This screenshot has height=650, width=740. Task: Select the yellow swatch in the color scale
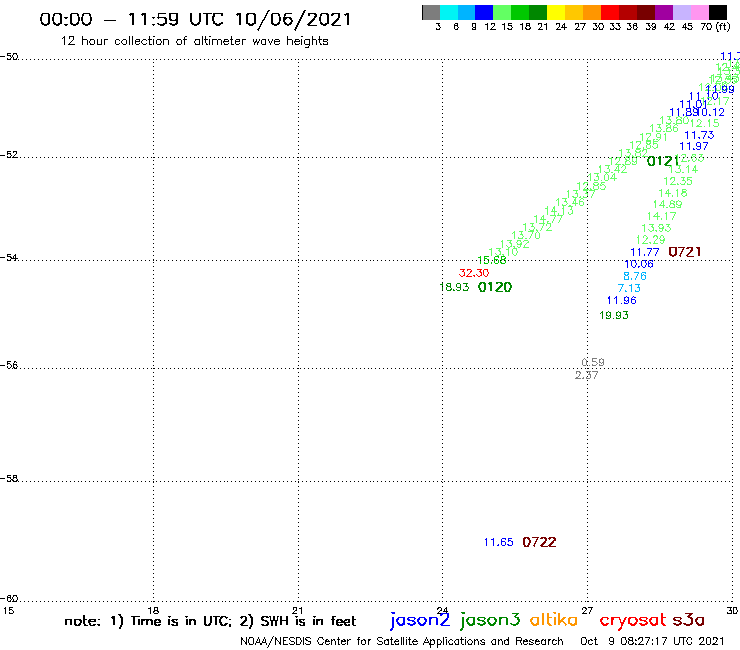[x=556, y=12]
